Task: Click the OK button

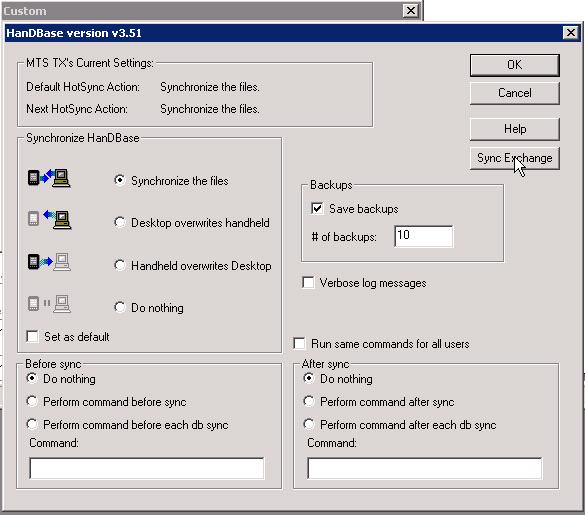Action: click(514, 65)
